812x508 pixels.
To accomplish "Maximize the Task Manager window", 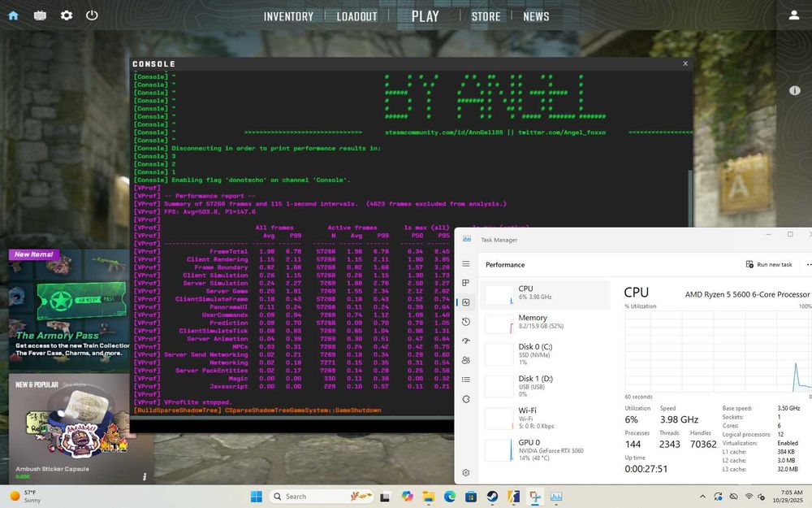I will click(x=790, y=235).
